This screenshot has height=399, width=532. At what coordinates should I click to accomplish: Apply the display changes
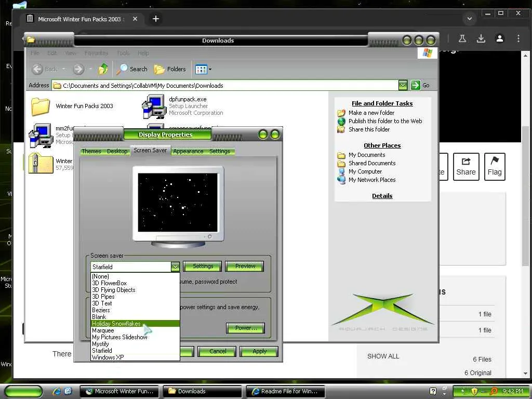pos(260,352)
